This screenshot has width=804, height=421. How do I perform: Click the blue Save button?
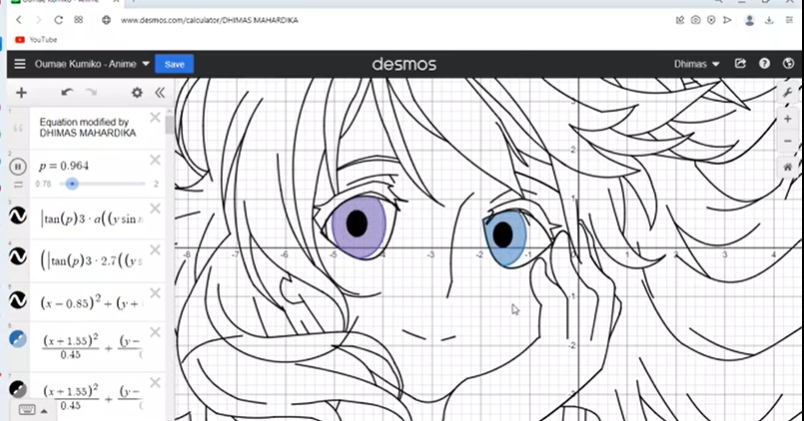pos(174,64)
